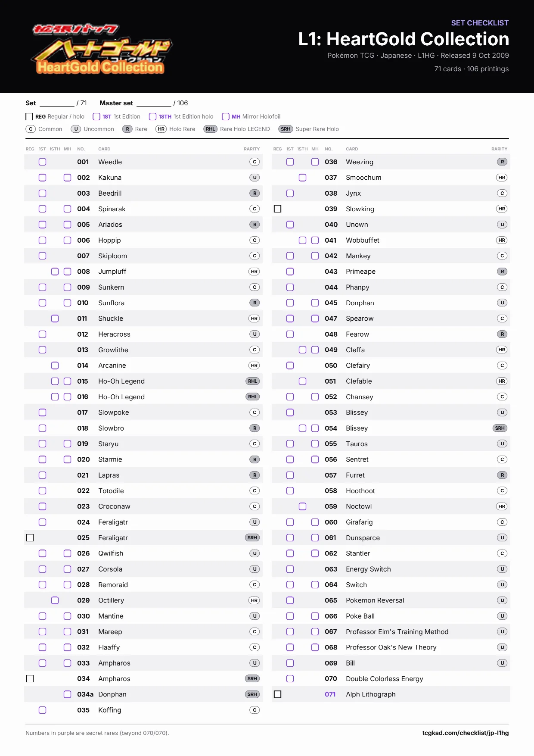Check the Mirror Holofoil box for Donphan 034a
Viewport: 534px width, 756px height.
tap(68, 694)
